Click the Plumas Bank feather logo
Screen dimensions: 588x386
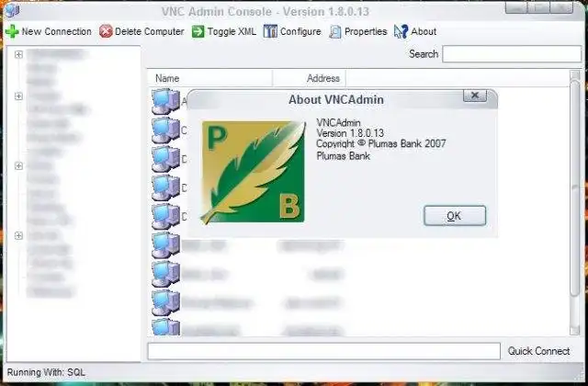point(254,172)
